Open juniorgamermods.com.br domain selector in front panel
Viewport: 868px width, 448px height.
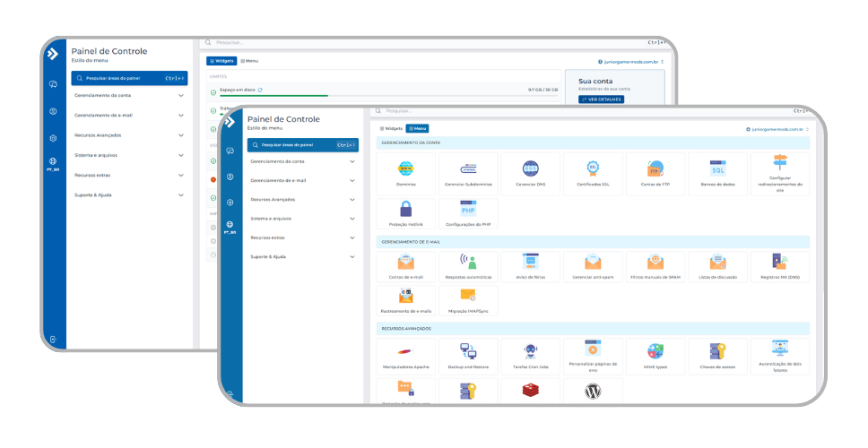[x=777, y=129]
